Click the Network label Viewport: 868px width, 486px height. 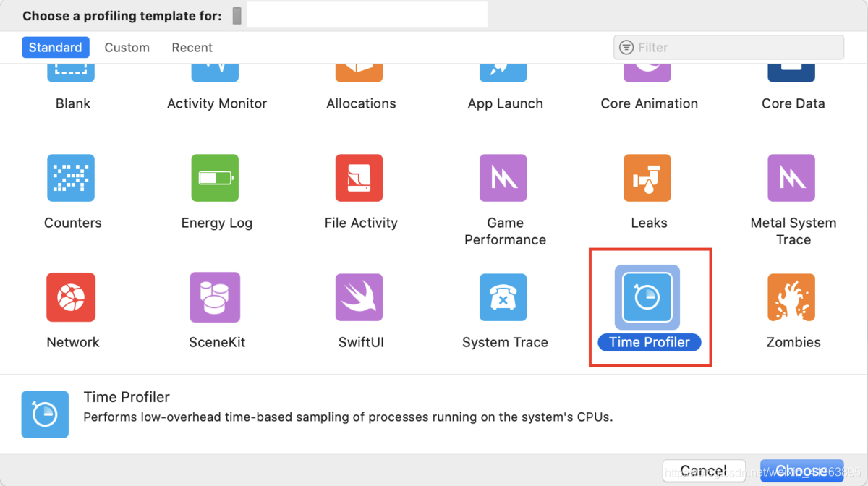point(73,342)
